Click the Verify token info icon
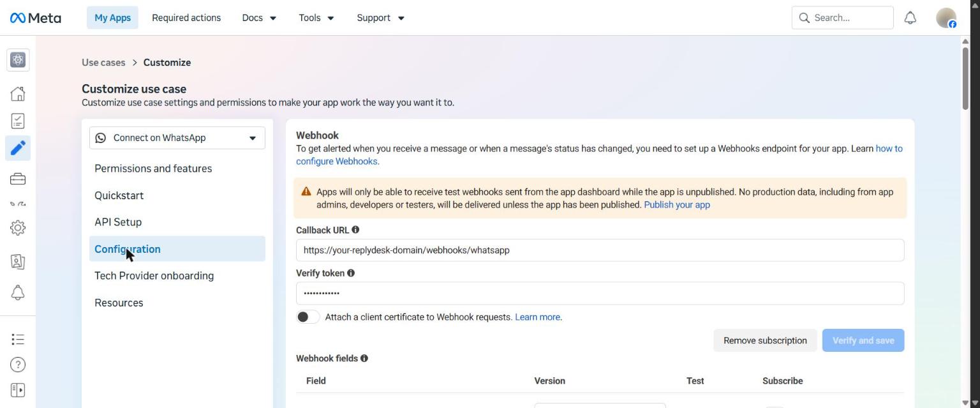Screen dimensions: 980x408 [351, 273]
